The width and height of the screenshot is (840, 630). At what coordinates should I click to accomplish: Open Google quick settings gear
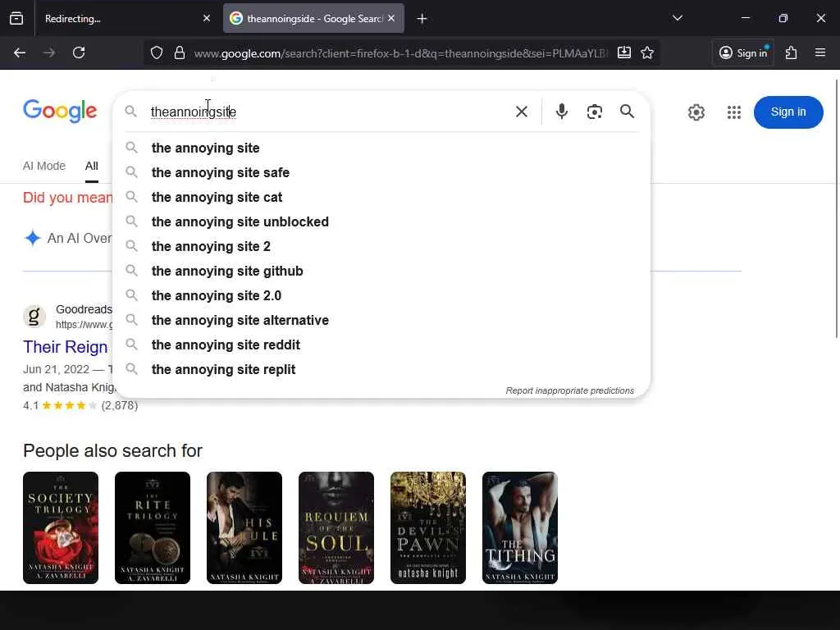click(x=696, y=112)
